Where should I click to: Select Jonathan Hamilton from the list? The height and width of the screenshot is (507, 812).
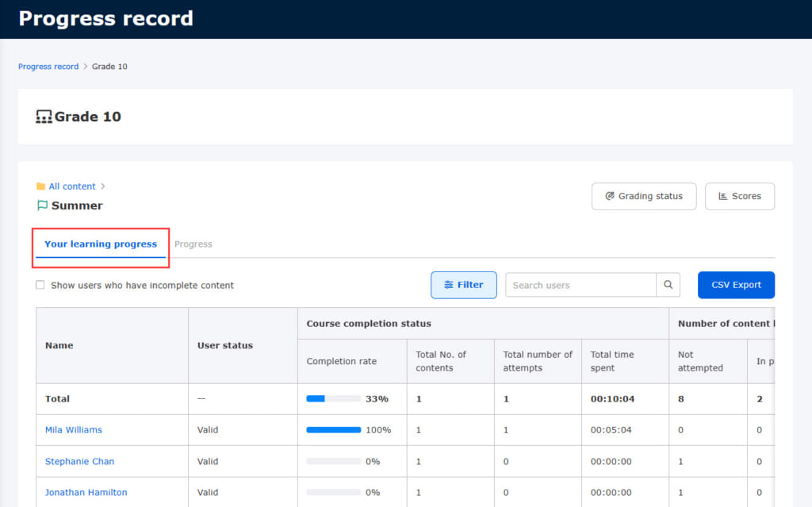tap(86, 492)
